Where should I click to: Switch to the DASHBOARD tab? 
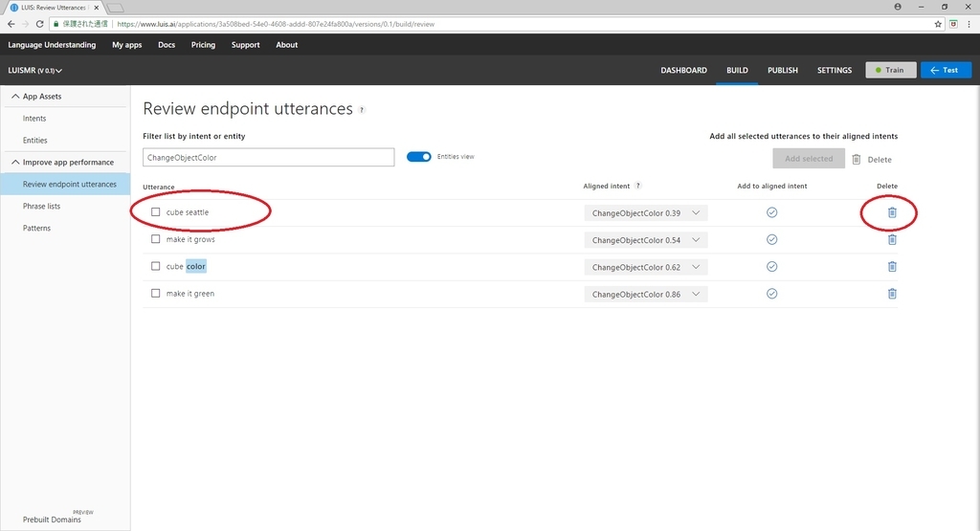click(683, 70)
